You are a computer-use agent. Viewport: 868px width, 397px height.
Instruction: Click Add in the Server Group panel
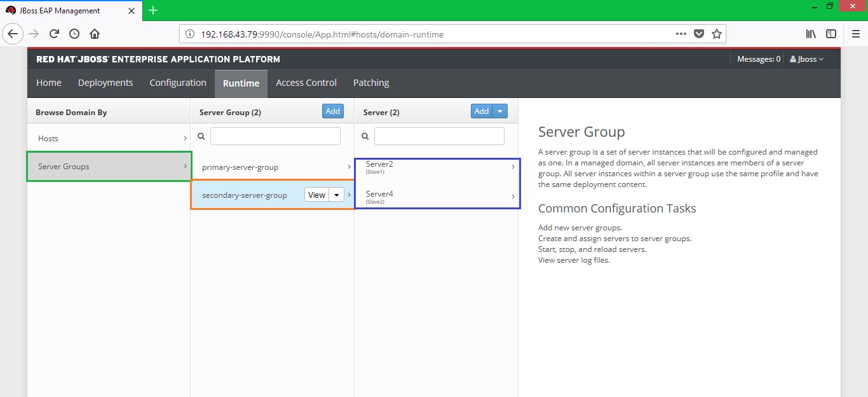[x=333, y=111]
